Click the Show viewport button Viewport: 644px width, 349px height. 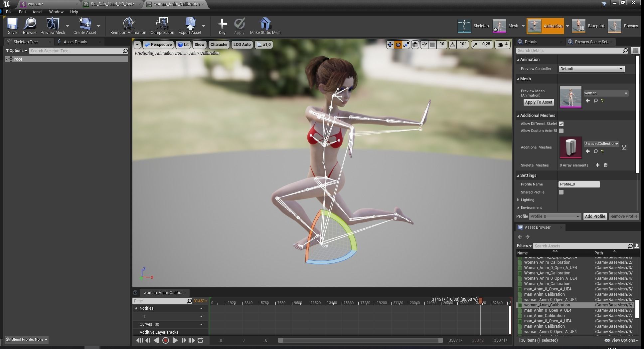200,45
